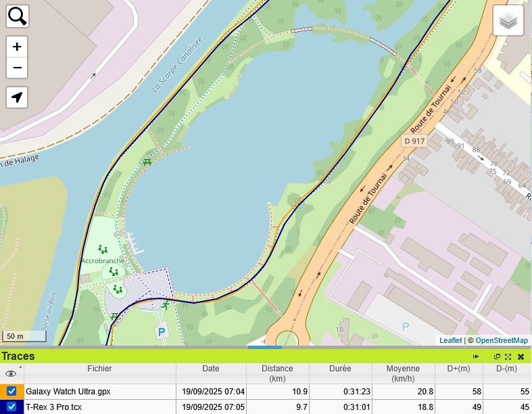Screen dimensions: 532x414
Task: Toggle all traces visibility eye icon
Action: [x=11, y=373]
